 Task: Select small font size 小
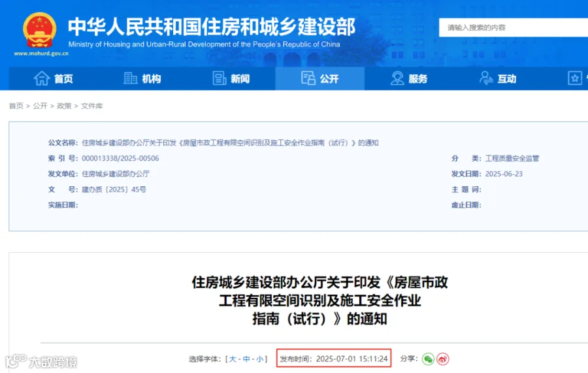pos(260,359)
